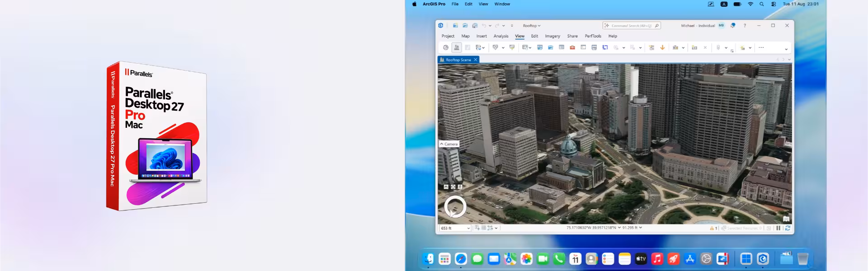Image resolution: width=868 pixels, height=271 pixels.
Task: Open the Project tab
Action: tap(448, 36)
